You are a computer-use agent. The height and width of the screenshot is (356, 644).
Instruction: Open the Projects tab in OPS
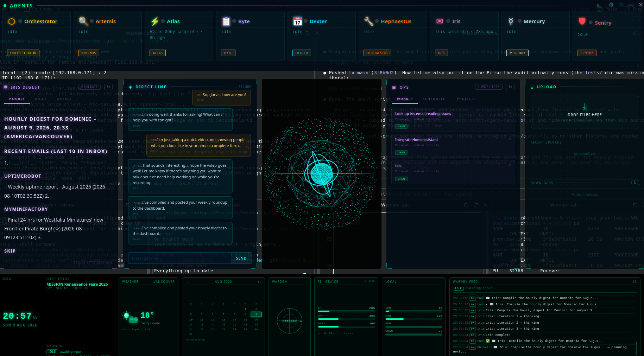coord(466,99)
